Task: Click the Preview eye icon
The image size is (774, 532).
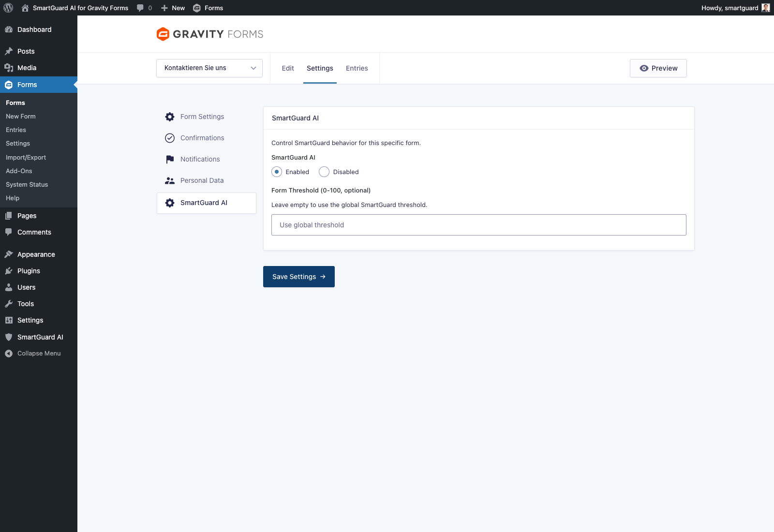Action: [x=644, y=68]
